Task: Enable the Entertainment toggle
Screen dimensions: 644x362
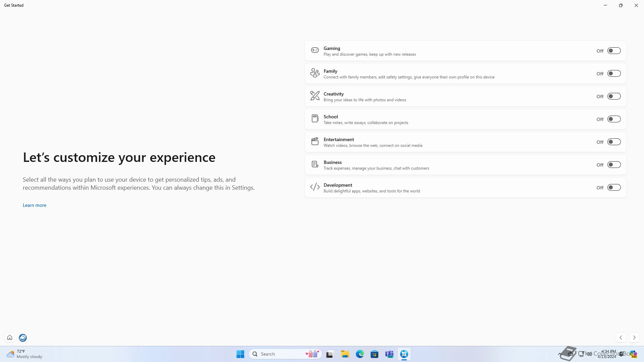Action: click(x=614, y=142)
